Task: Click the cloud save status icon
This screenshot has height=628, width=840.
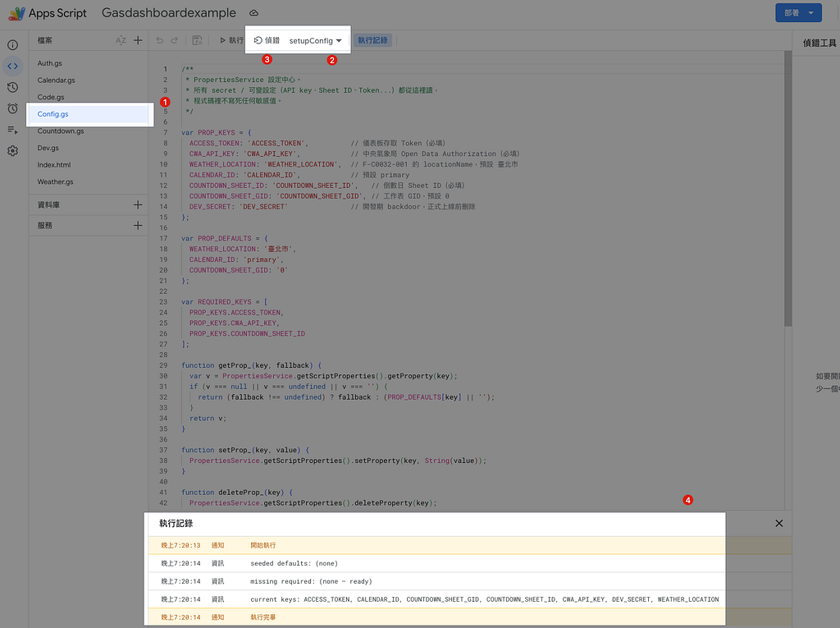Action: coord(254,13)
